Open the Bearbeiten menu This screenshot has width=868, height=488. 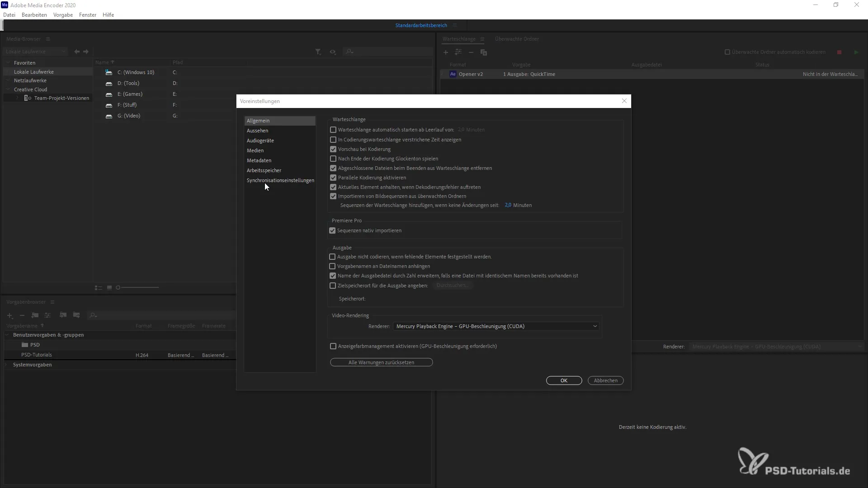point(34,15)
